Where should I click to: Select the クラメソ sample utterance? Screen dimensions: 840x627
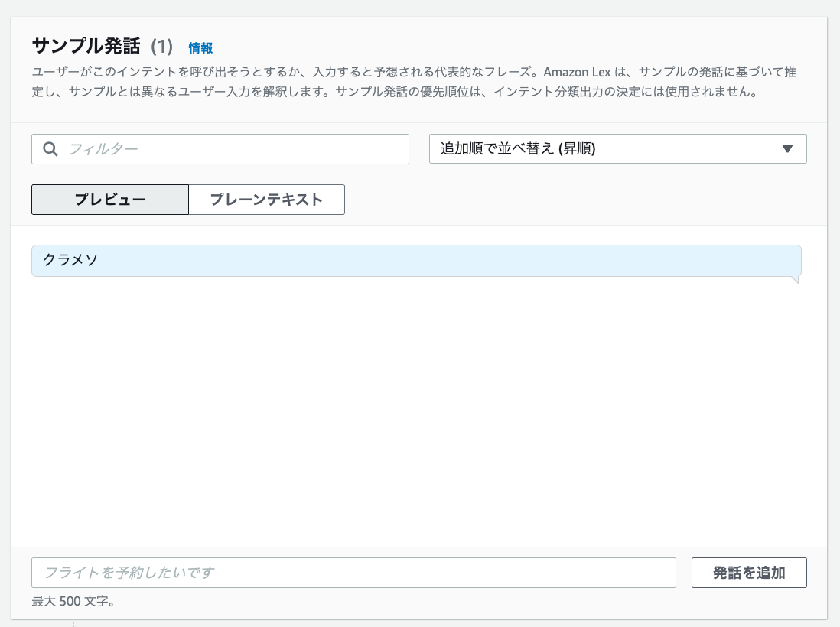pyautogui.click(x=416, y=261)
